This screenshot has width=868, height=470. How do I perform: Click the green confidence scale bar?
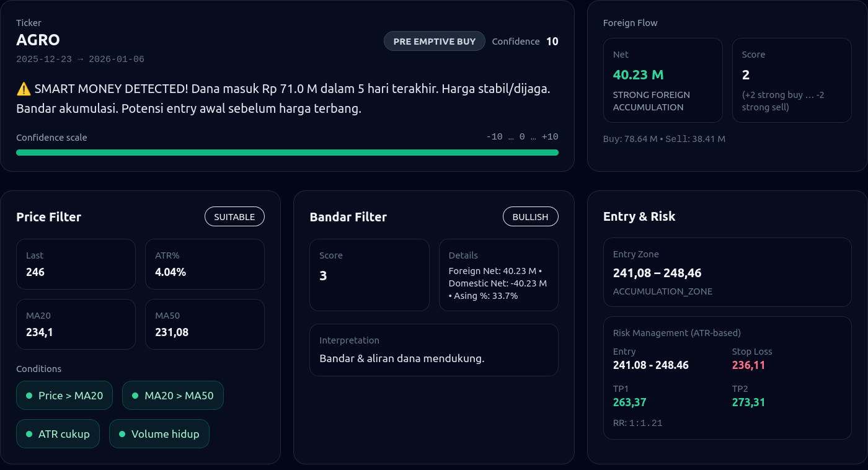[x=287, y=153]
